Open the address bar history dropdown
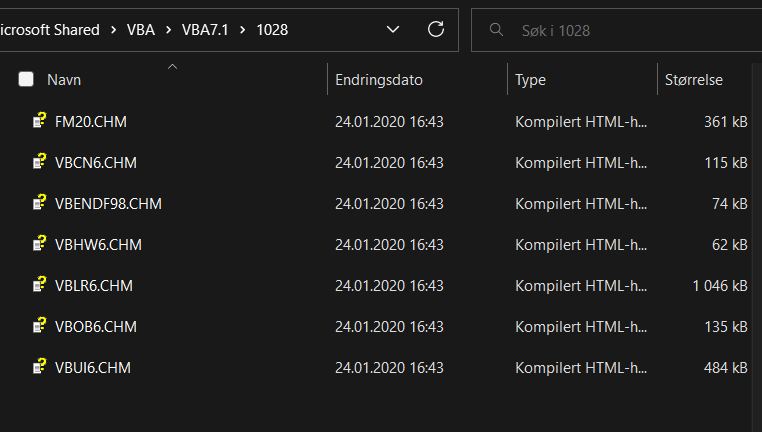Image resolution: width=762 pixels, height=432 pixels. click(393, 30)
